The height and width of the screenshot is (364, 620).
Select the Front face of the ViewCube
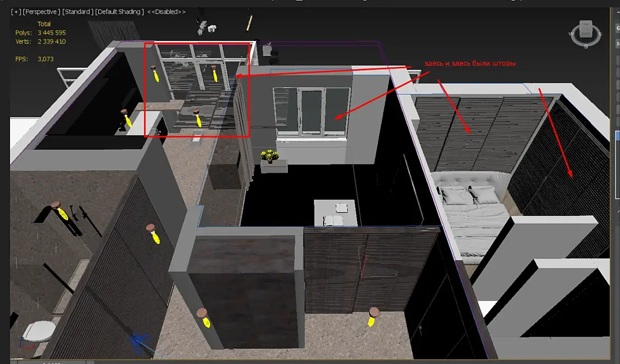tap(586, 33)
